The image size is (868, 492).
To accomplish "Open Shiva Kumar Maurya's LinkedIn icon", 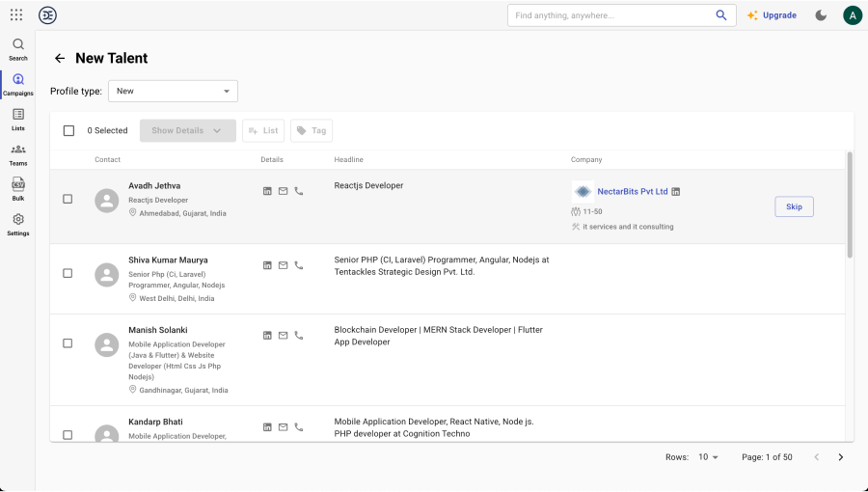I will (267, 265).
